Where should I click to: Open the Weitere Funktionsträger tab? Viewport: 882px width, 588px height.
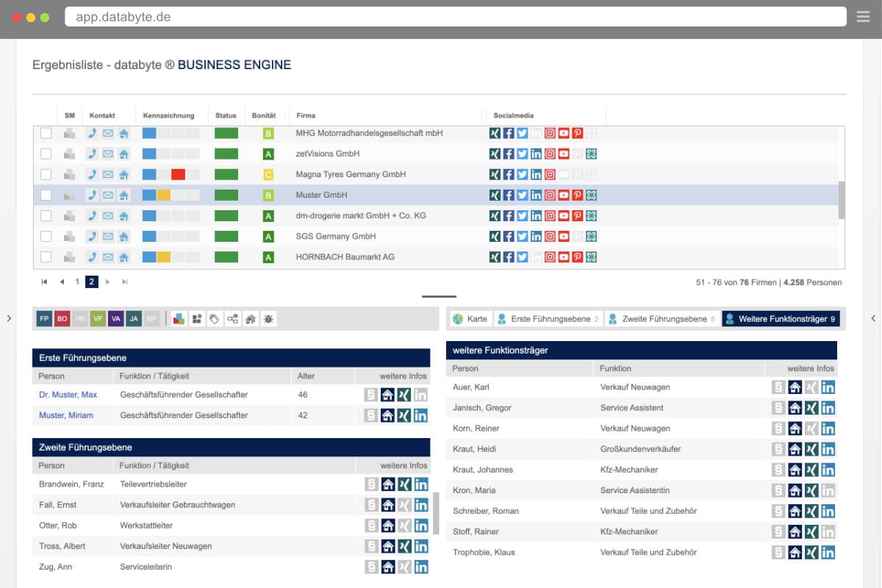tap(781, 319)
